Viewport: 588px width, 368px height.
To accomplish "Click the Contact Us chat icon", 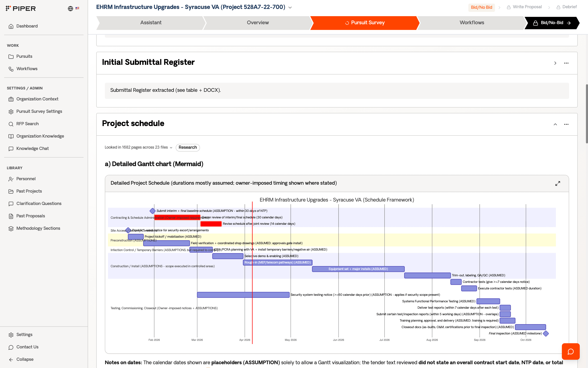I will click(x=11, y=347).
